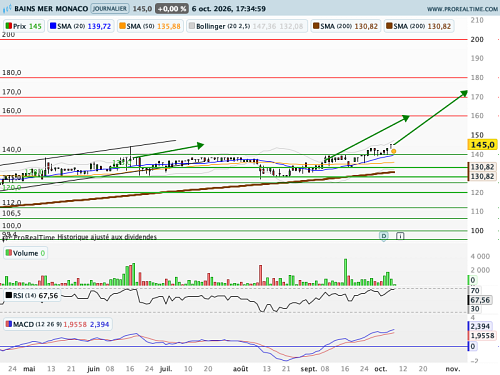
Task: Click the 'nov.' date axis label
Action: point(453,369)
